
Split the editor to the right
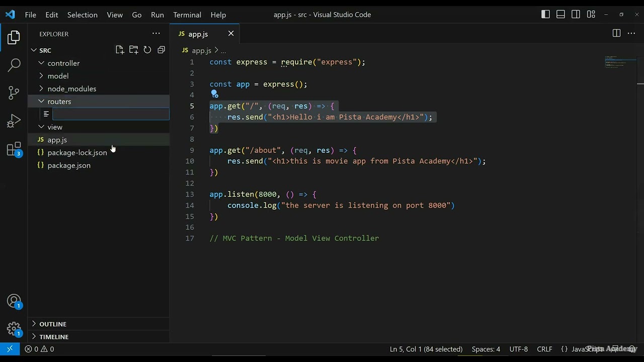[x=616, y=33]
